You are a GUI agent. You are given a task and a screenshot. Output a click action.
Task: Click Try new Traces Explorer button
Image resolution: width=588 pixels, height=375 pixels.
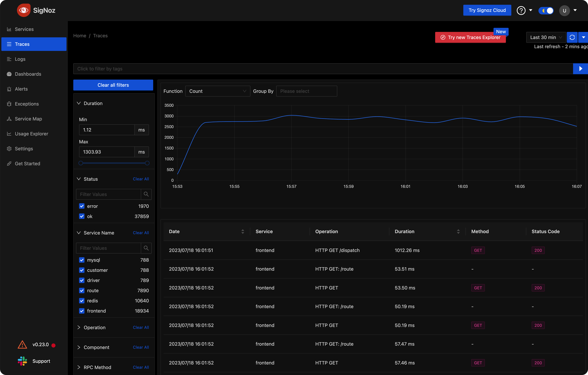point(470,37)
